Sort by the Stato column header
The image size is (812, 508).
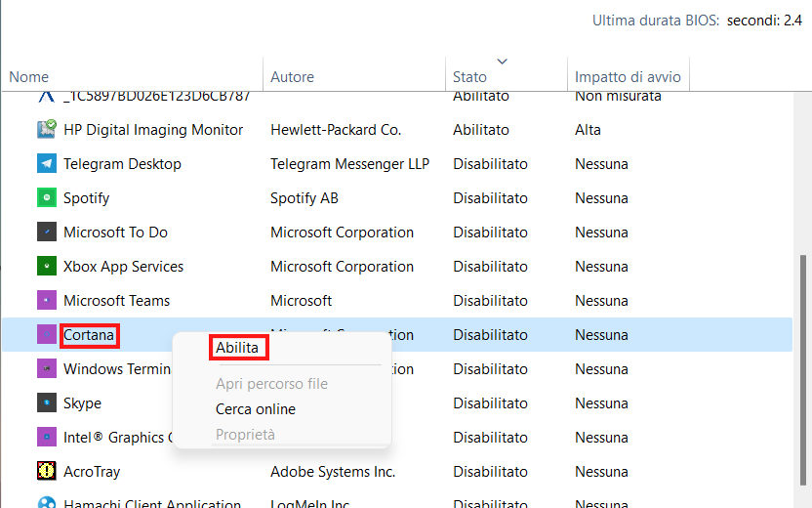point(469,77)
